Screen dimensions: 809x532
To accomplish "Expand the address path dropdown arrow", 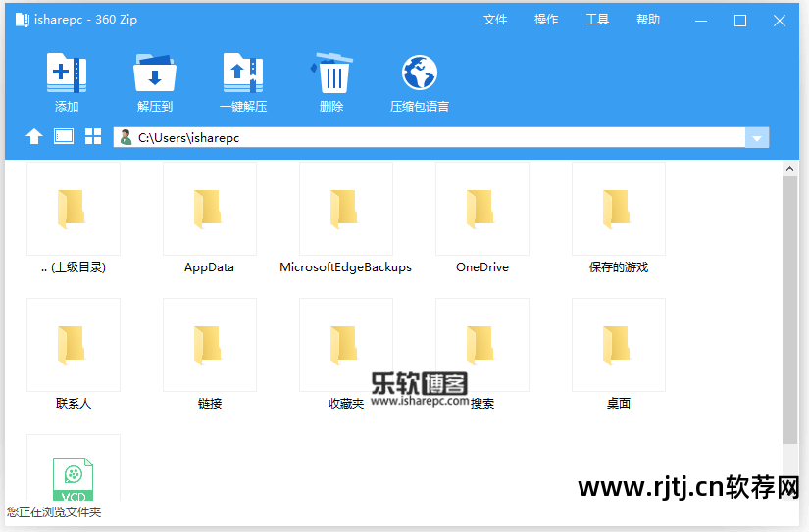I will point(757,138).
